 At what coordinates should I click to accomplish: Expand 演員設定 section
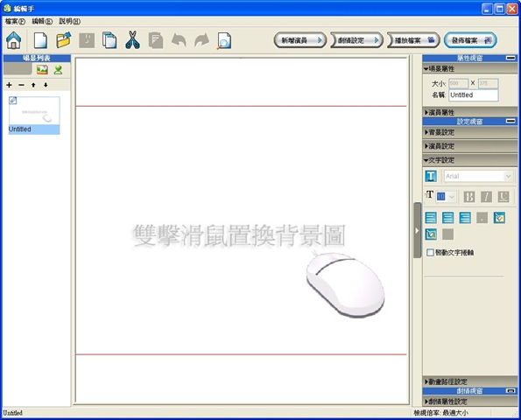470,146
